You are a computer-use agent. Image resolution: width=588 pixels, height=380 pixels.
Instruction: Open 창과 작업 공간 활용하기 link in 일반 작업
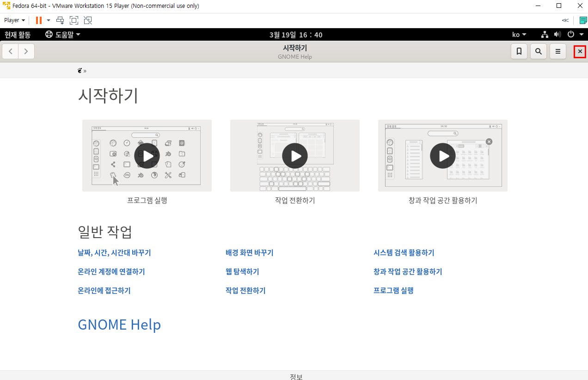408,272
